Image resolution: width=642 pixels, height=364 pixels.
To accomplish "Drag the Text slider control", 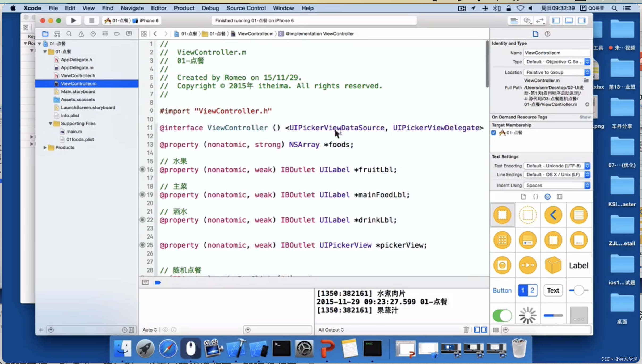I will pos(578,290).
